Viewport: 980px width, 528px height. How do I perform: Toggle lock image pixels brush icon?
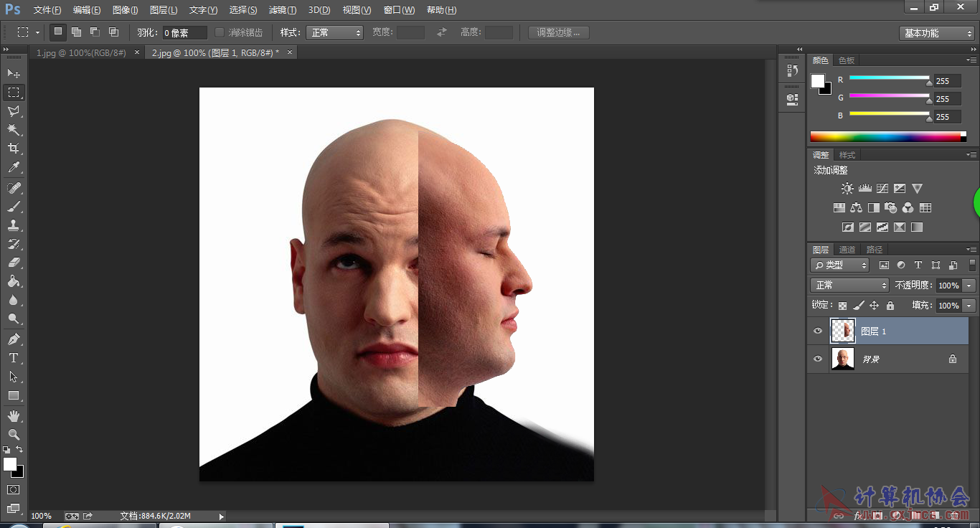(858, 306)
